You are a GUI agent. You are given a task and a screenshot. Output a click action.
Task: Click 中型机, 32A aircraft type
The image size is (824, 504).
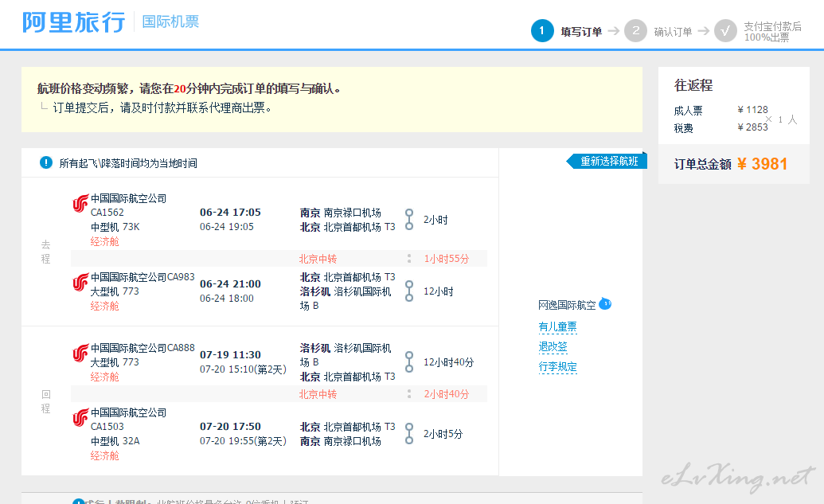(115, 441)
